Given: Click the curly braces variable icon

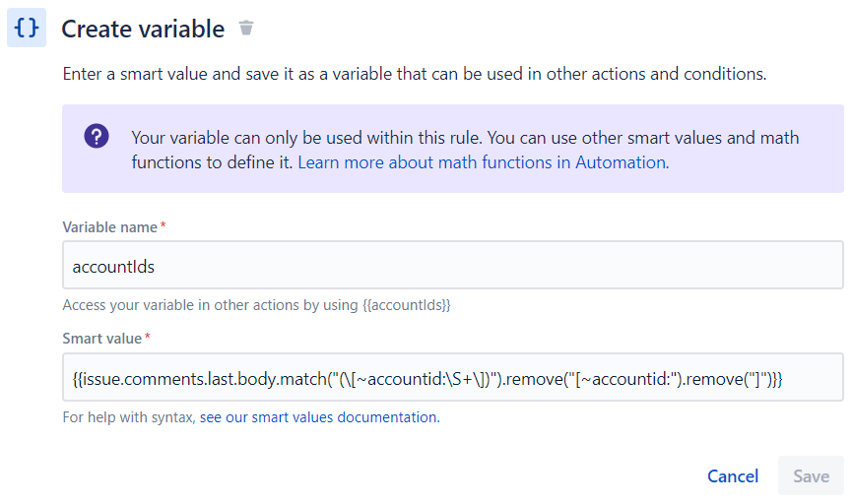Looking at the screenshot, I should click(27, 28).
